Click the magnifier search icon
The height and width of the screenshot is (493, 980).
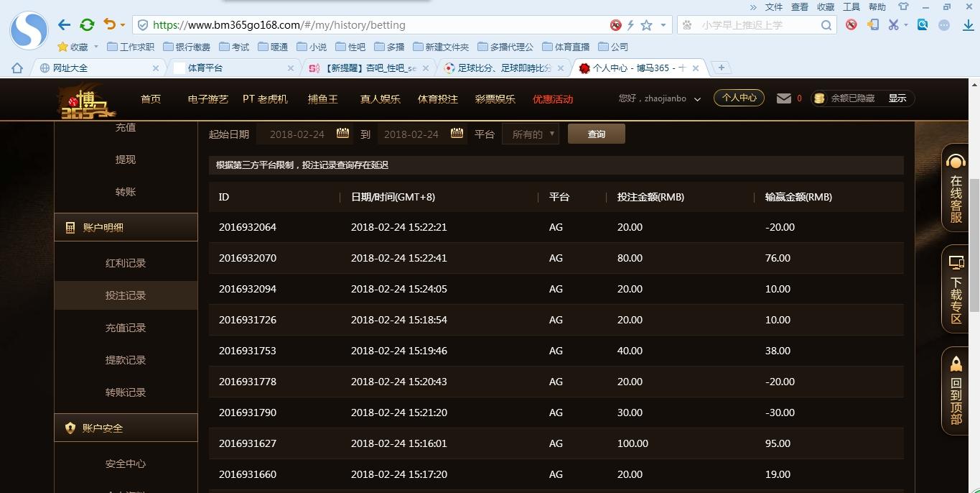pos(826,25)
